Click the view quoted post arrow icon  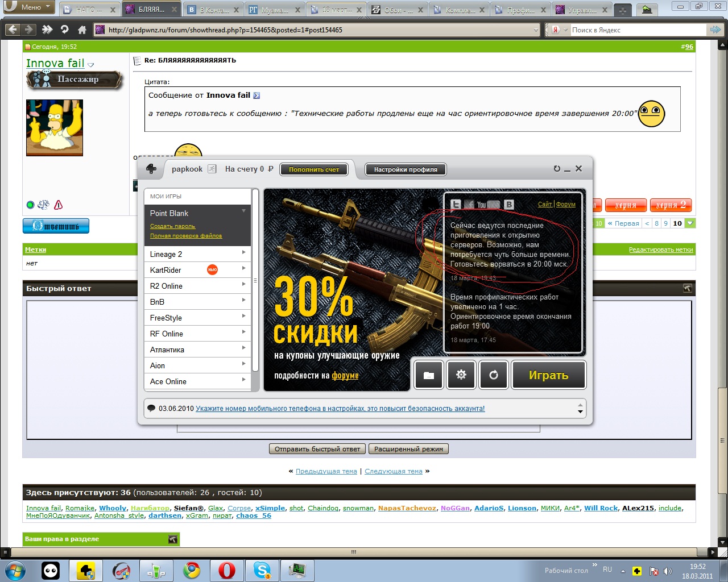pyautogui.click(x=257, y=95)
